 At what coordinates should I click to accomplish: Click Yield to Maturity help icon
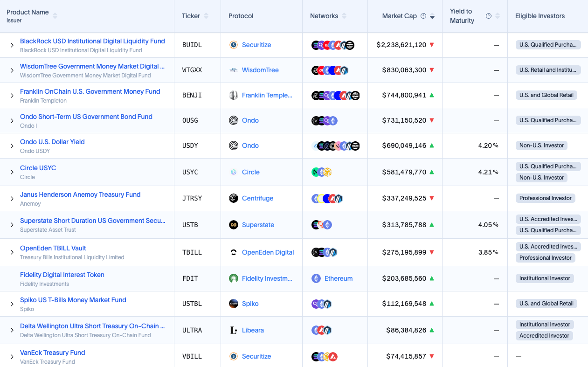489,16
